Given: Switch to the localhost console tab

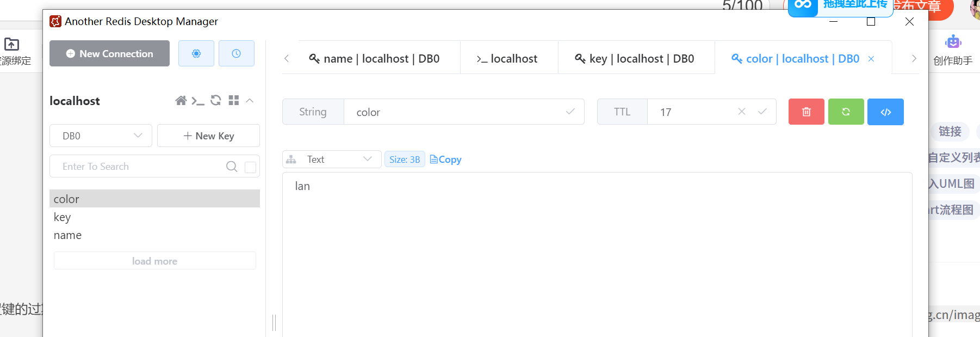Looking at the screenshot, I should coord(507,58).
